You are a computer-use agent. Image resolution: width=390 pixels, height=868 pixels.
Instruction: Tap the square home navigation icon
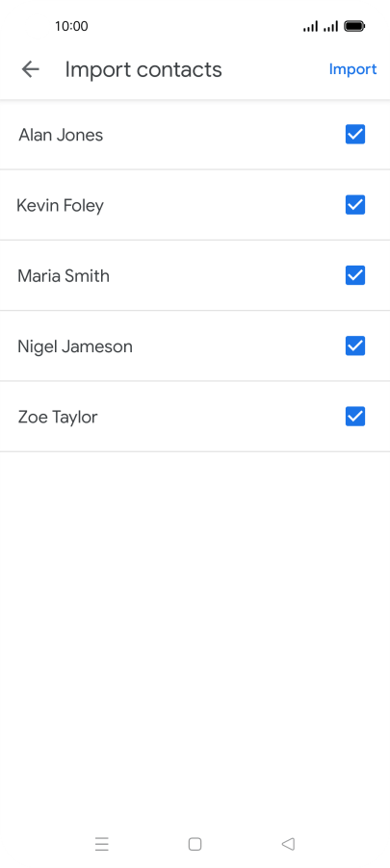point(195,844)
